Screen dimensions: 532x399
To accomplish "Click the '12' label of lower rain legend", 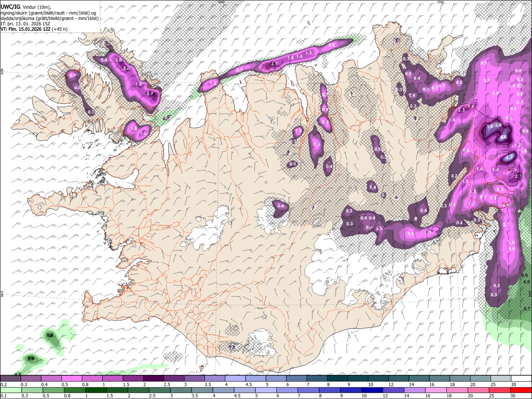I will 386,395.
